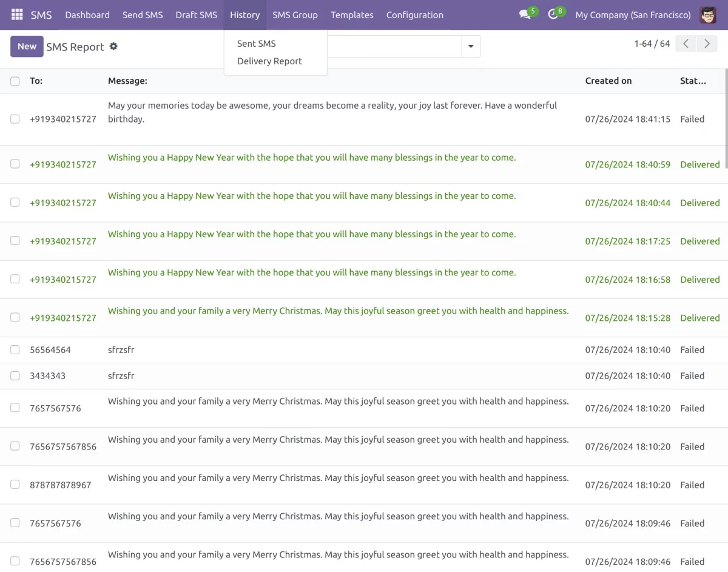This screenshot has height=572, width=728.
Task: Select the header checkbox to select all rows
Action: [x=15, y=80]
